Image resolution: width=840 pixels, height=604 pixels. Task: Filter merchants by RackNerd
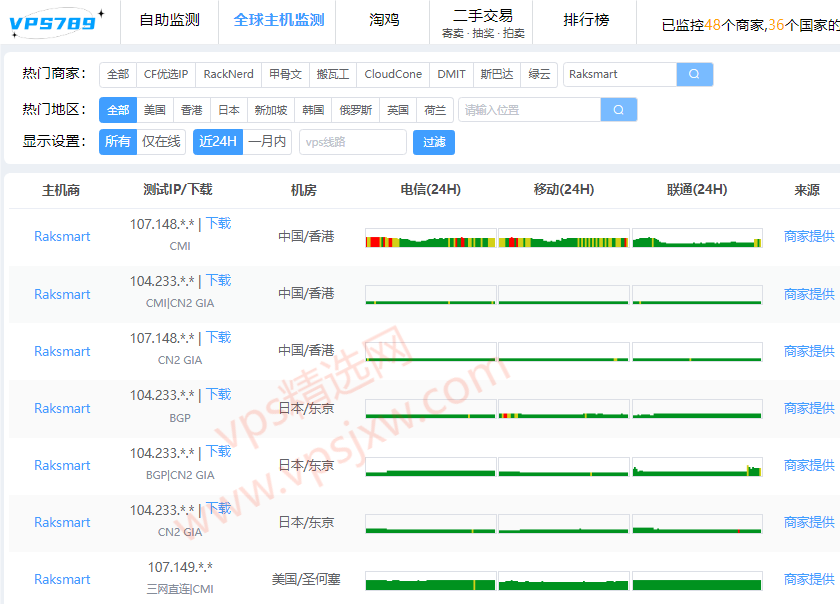[229, 74]
